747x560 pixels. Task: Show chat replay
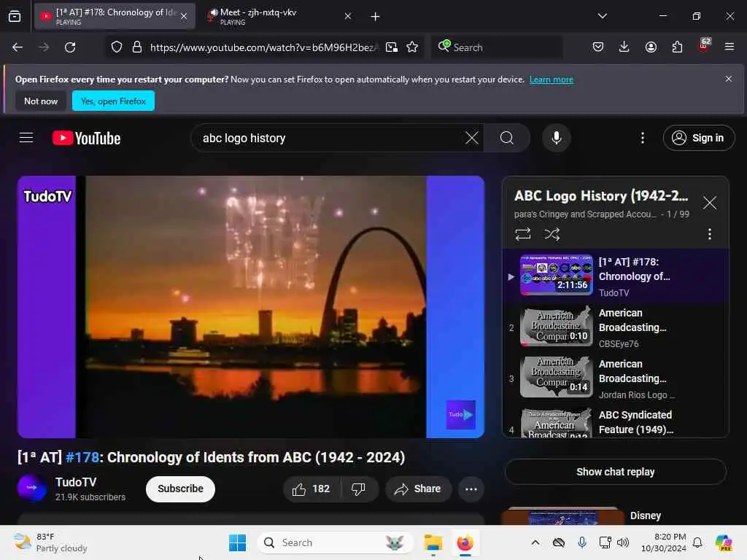click(x=616, y=472)
